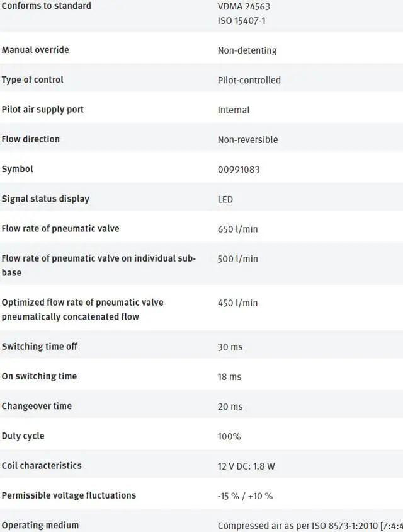Viewport: 403px width, 532px height.
Task: Click the 'Conforms to standard' row label
Action: (x=47, y=6)
